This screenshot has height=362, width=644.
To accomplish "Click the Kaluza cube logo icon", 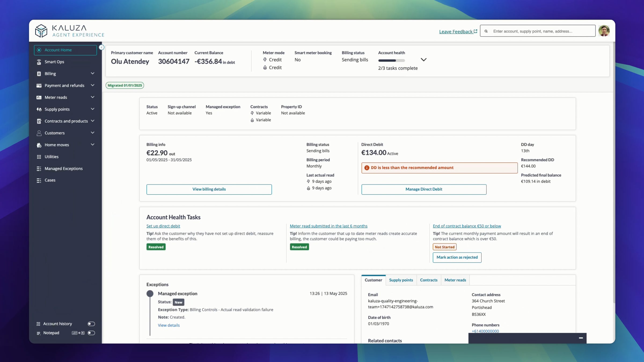I will click(41, 31).
